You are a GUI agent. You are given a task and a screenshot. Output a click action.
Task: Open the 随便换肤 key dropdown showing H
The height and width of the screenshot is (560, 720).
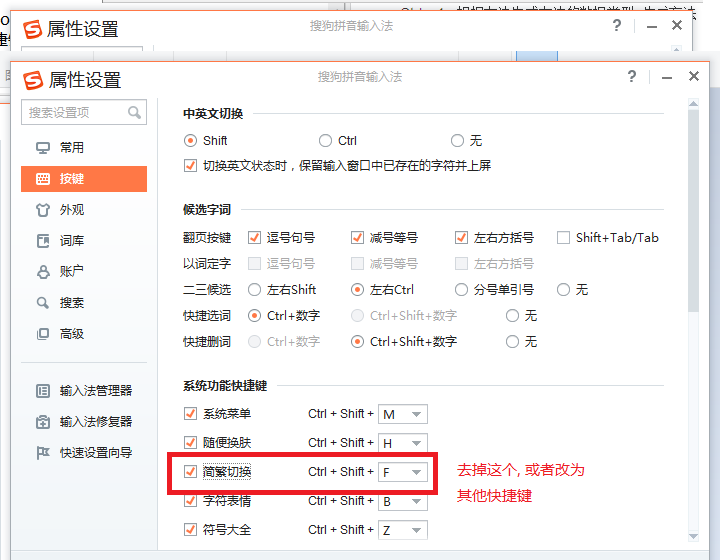[x=403, y=443]
